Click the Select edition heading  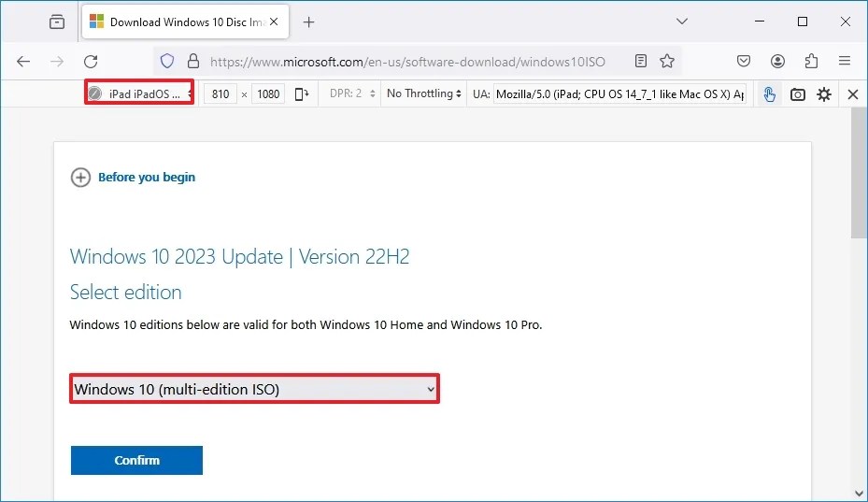[125, 292]
